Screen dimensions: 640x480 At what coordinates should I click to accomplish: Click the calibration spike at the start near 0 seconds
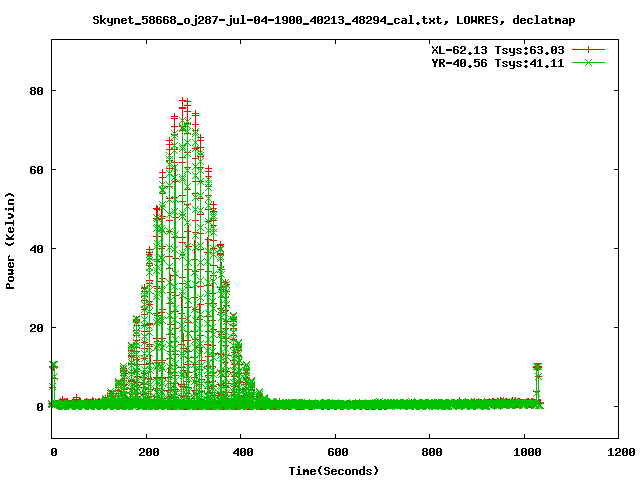53,383
